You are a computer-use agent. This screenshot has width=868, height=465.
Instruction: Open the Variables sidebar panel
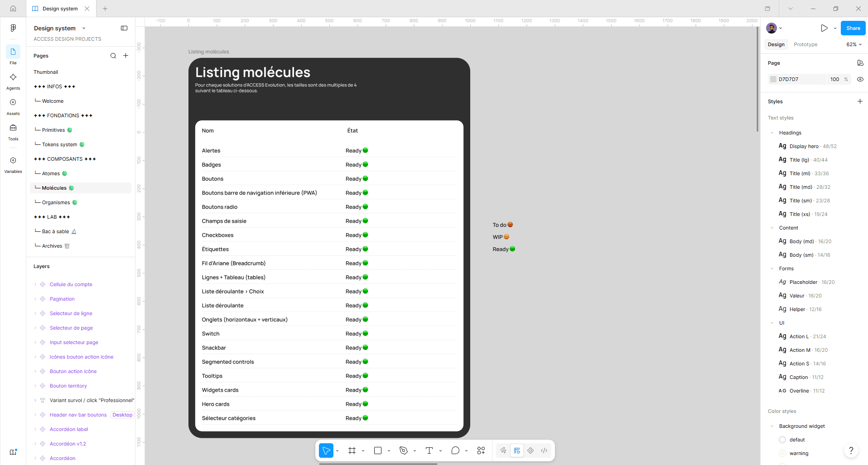point(13,164)
